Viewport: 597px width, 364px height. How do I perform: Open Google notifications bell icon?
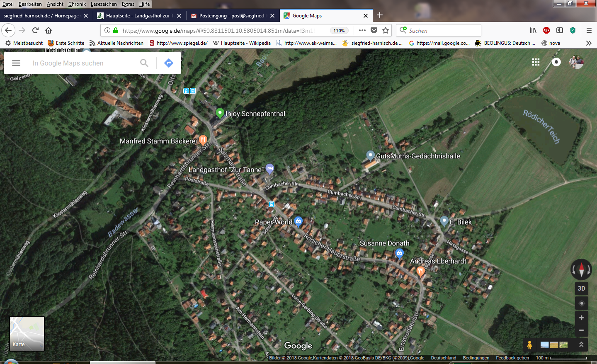tap(556, 62)
